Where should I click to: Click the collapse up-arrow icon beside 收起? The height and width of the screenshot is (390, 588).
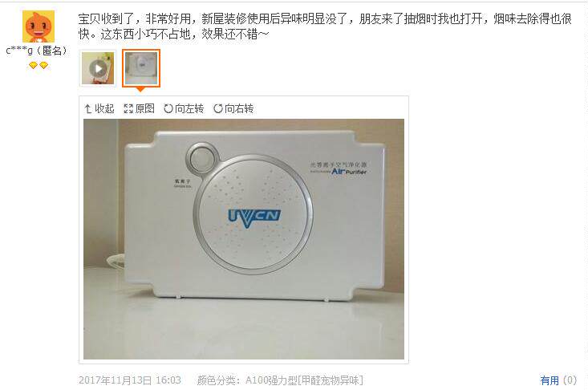[87, 109]
